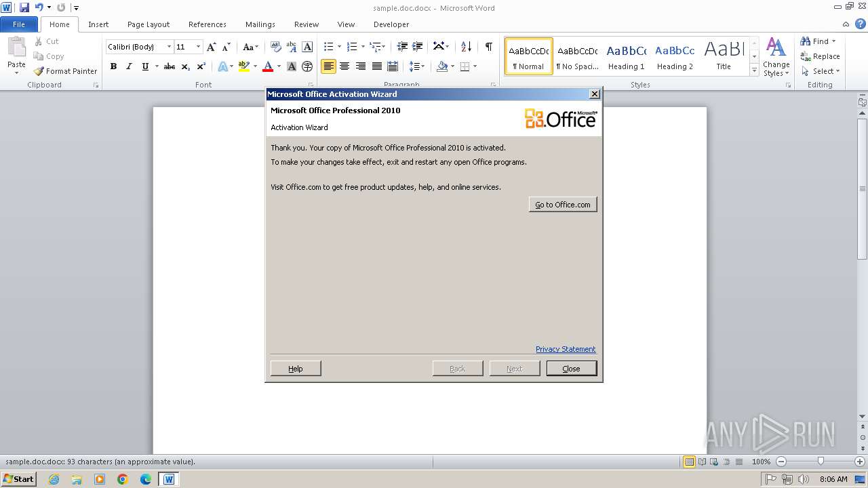Screen dimensions: 868x488
Task: Switch to the Developer tab
Action: [391, 24]
